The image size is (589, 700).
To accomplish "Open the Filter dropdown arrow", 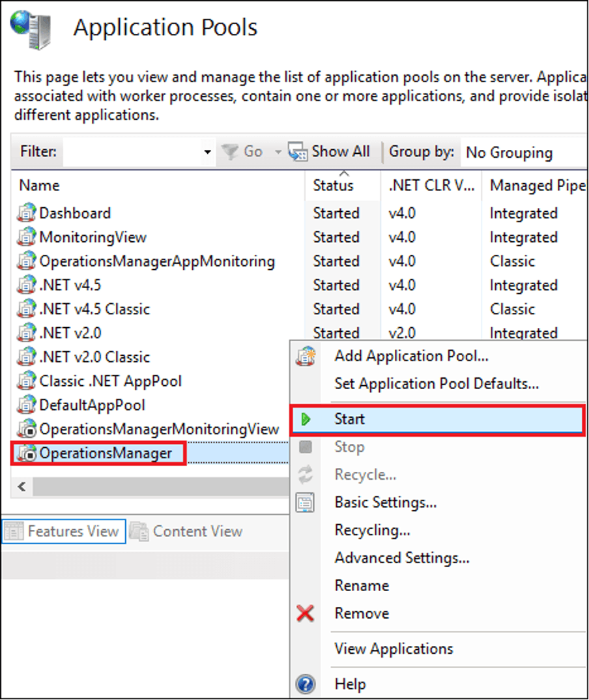I will coord(207,153).
